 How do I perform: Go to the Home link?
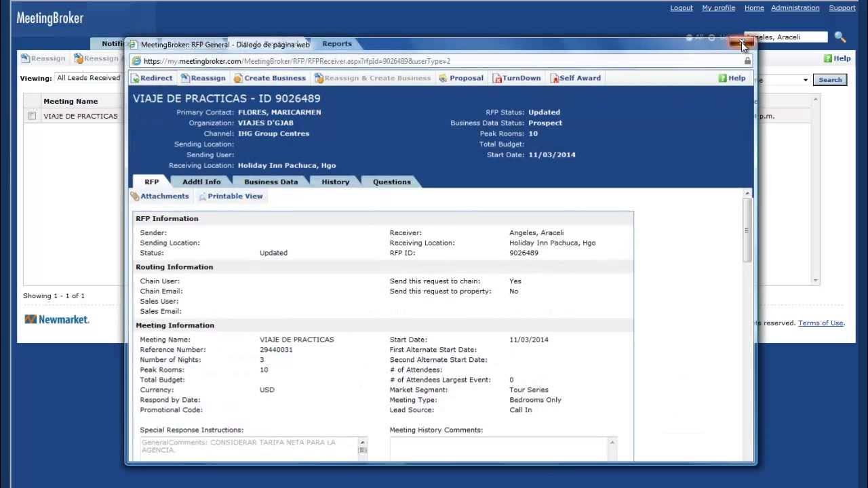pyautogui.click(x=754, y=8)
